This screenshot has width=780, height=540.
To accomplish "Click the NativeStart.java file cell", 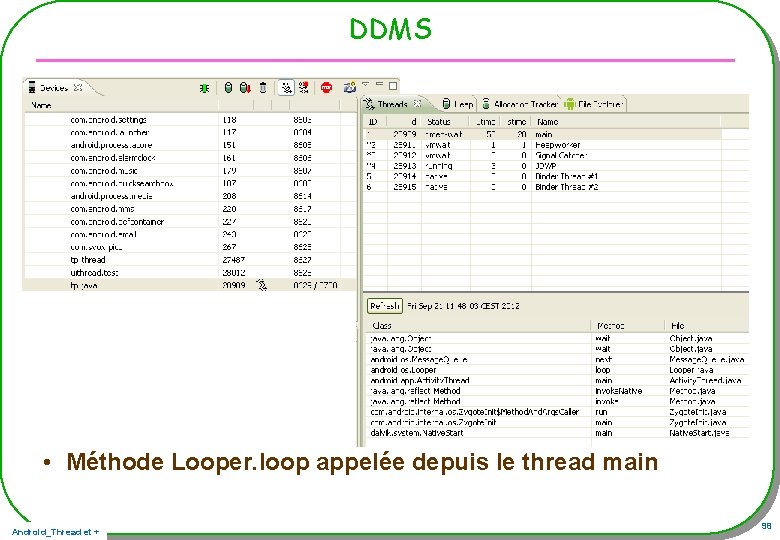I will [699, 433].
